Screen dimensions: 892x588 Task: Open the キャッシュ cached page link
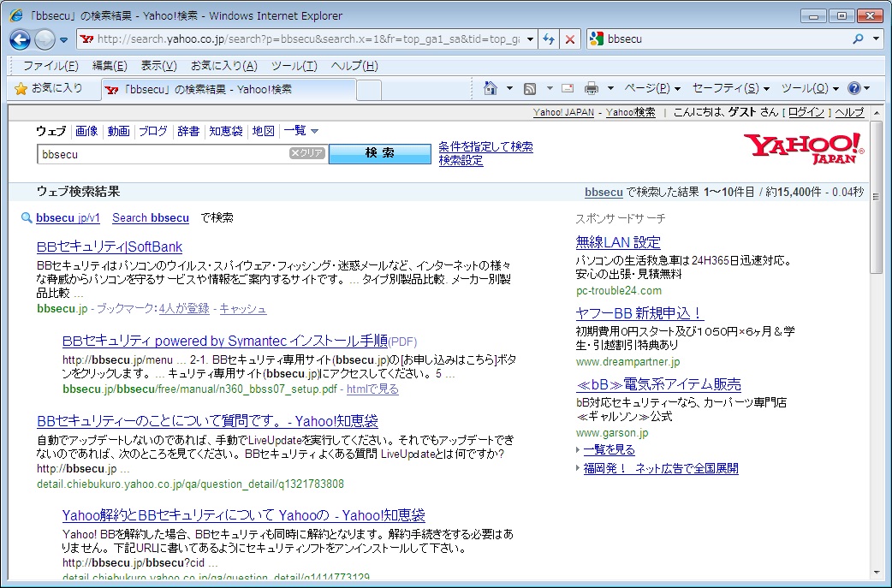coord(243,309)
